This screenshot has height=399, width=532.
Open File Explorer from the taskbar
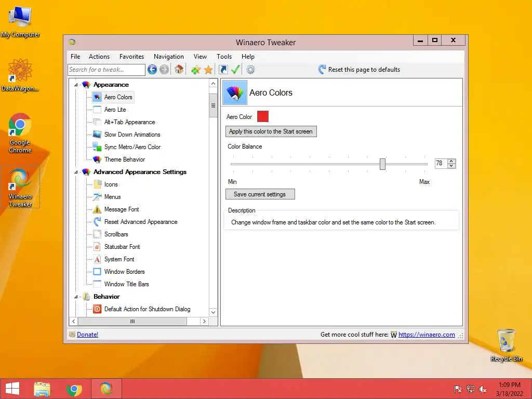[42, 389]
